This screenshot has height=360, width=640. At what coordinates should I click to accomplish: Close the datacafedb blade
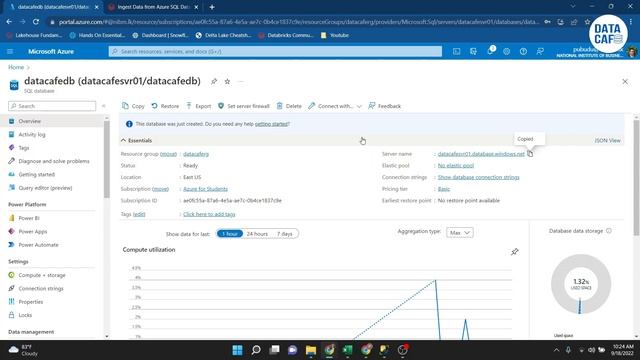[x=625, y=81]
